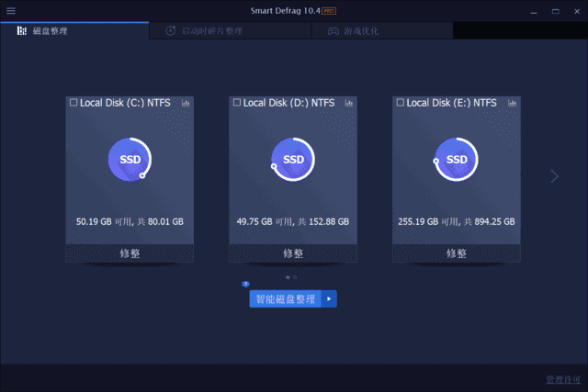Click the right chevron to show more disks
The image size is (588, 392).
point(554,176)
